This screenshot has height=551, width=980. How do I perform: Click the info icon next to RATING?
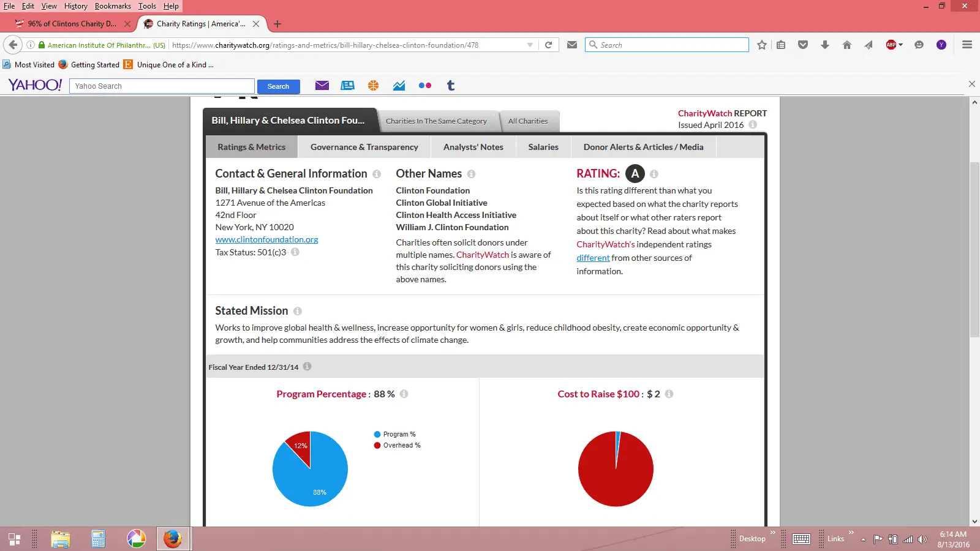point(654,174)
